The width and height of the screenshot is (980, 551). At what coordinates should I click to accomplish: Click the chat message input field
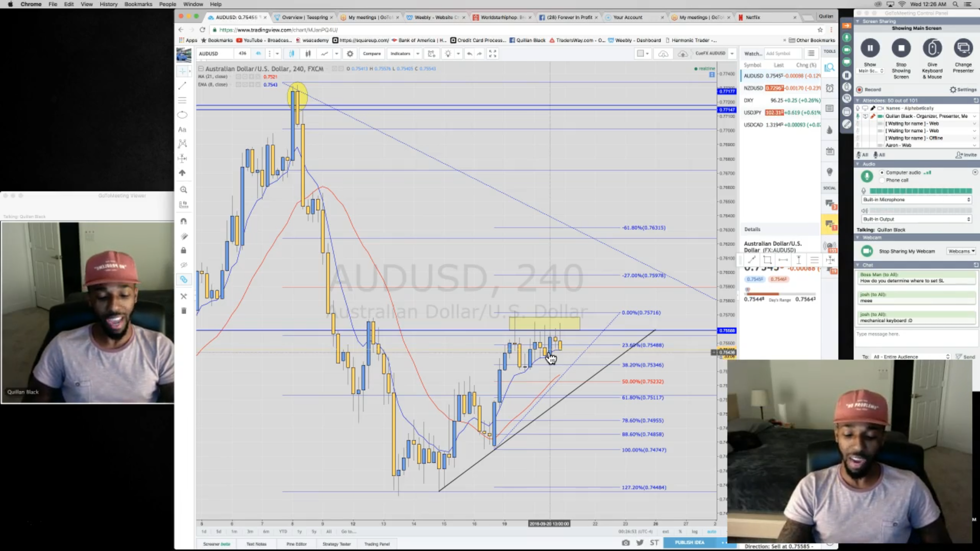click(914, 337)
